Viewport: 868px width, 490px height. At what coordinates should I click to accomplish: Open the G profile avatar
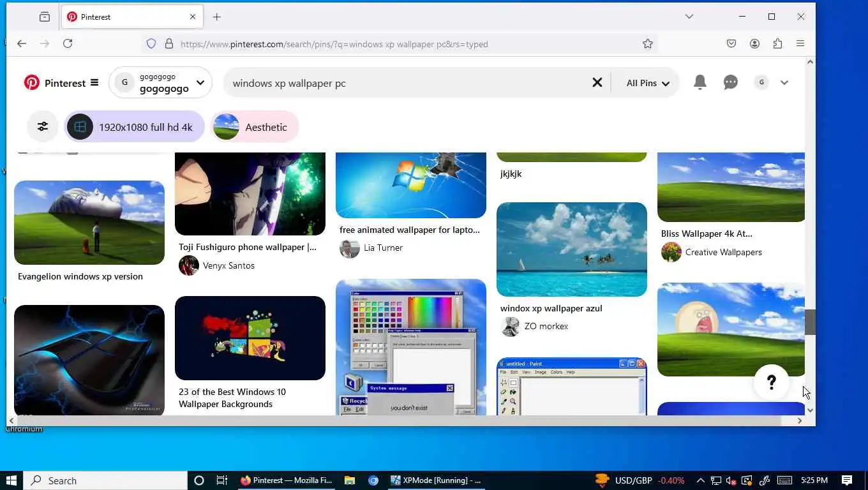[x=761, y=82]
